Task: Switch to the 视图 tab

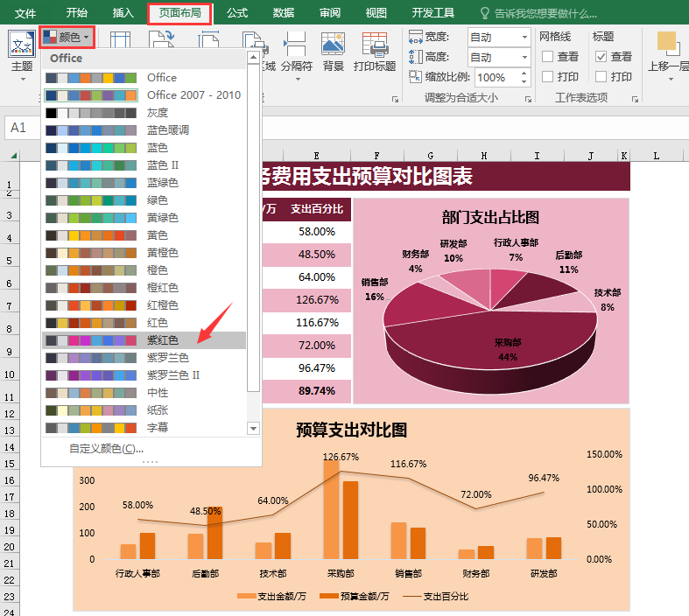Action: point(376,13)
